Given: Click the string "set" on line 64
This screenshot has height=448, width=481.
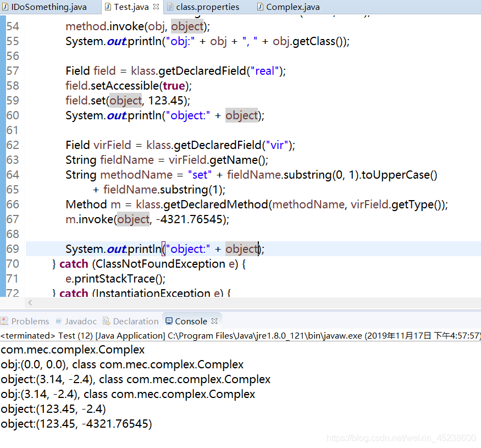Looking at the screenshot, I should point(200,175).
